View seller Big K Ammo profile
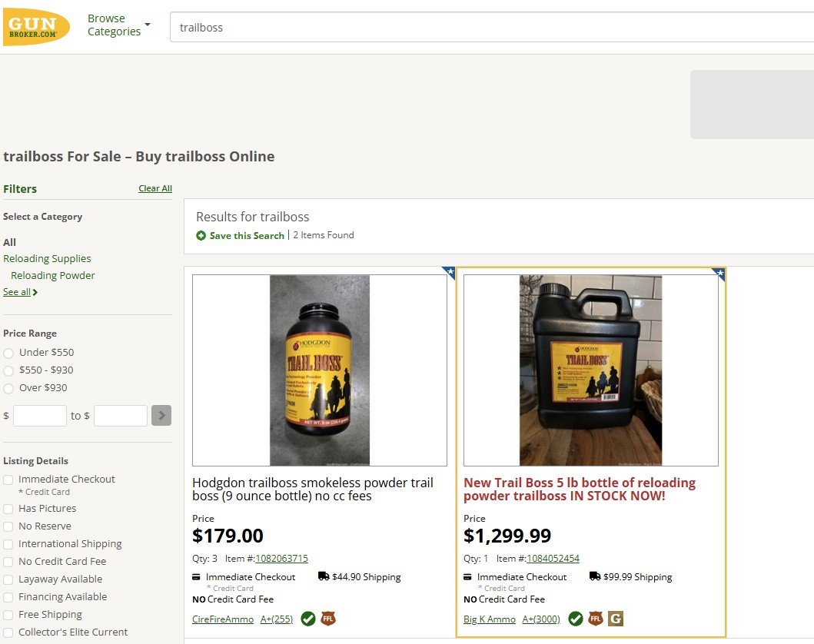 coord(490,619)
